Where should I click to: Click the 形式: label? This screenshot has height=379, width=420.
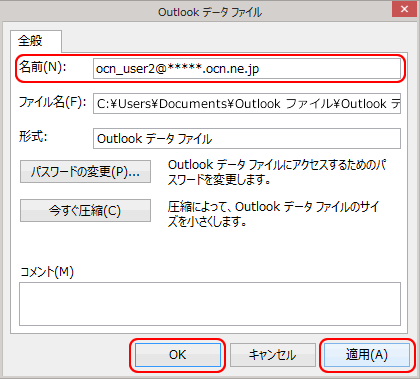(33, 137)
